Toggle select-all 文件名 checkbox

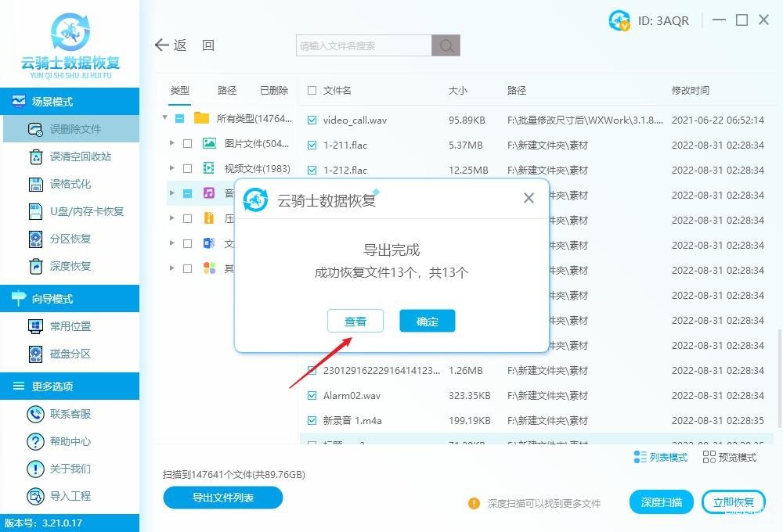312,90
